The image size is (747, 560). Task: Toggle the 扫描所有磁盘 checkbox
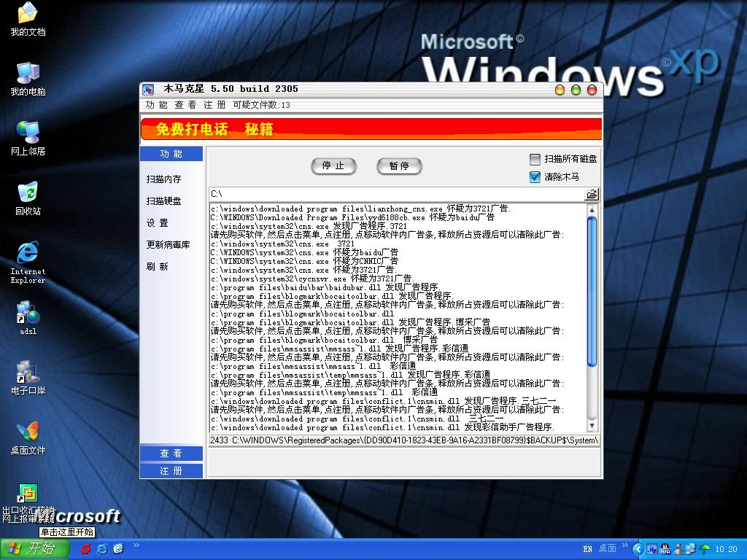[x=535, y=158]
